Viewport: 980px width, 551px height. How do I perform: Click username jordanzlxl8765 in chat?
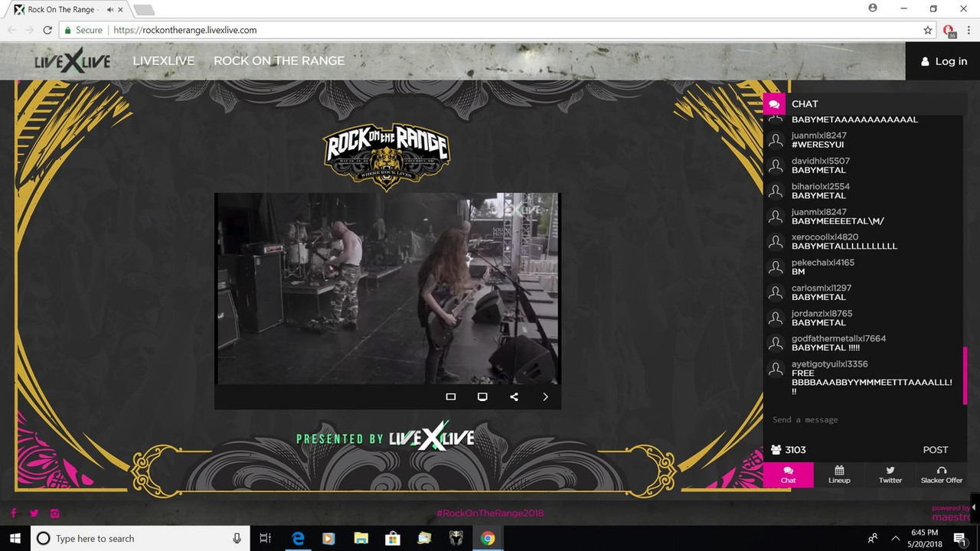tap(822, 313)
